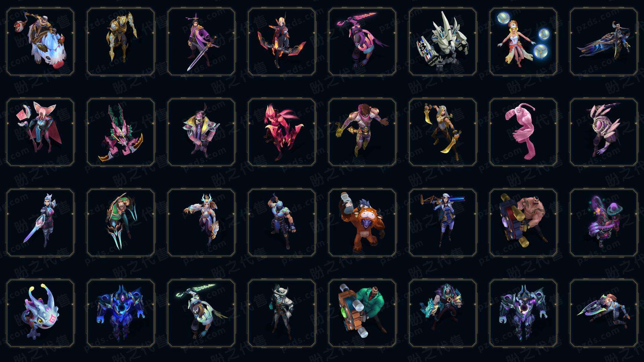Select the purple mushroom-hat character skin
This screenshot has height=362, width=644.
coord(604,223)
